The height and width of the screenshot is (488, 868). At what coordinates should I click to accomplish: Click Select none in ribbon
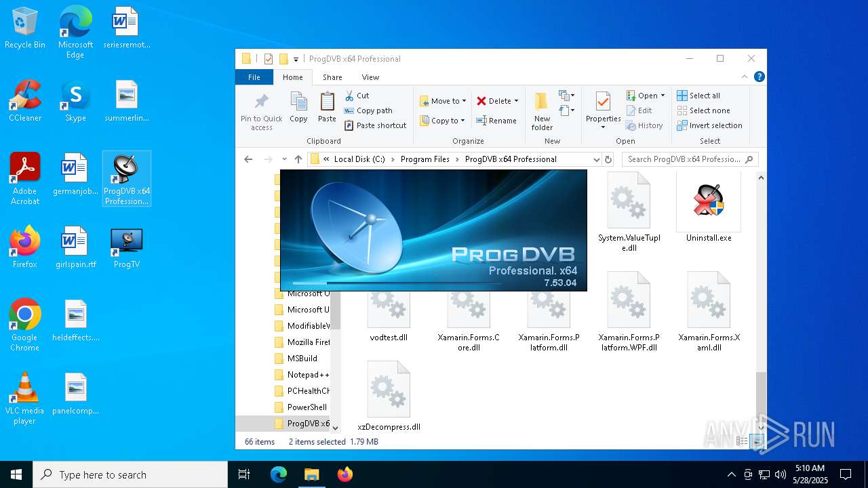click(703, 110)
